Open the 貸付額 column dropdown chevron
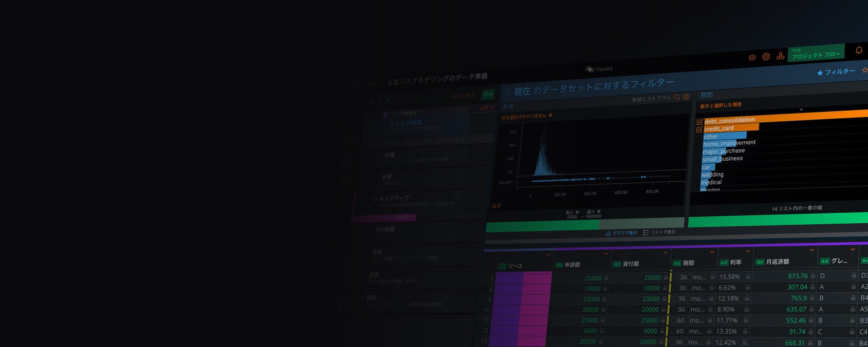This screenshot has height=347, width=868. [x=666, y=252]
